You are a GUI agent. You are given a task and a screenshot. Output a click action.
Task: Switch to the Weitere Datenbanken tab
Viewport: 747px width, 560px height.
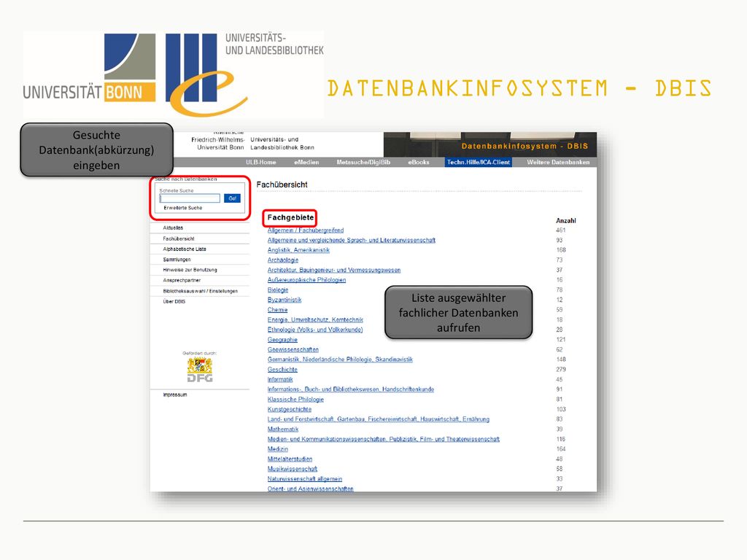[558, 163]
